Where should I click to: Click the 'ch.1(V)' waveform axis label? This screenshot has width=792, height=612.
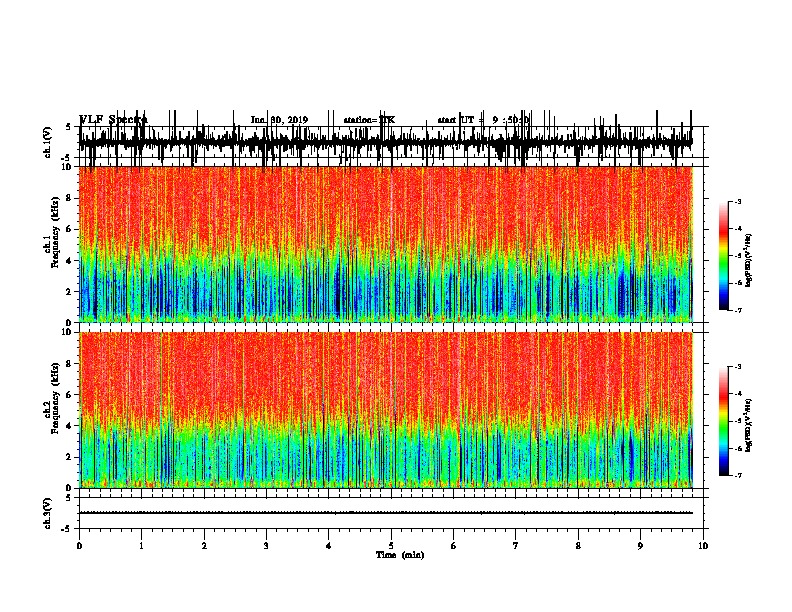tap(47, 142)
